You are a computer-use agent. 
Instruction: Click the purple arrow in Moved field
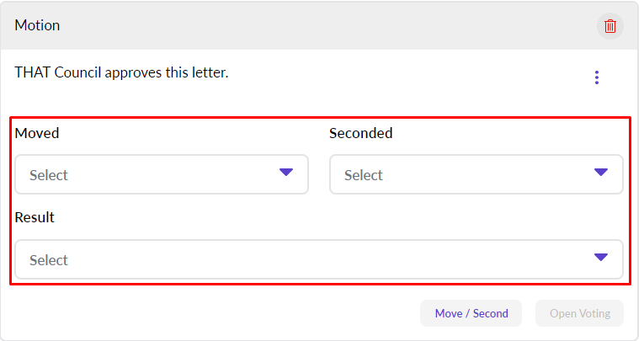(x=286, y=173)
